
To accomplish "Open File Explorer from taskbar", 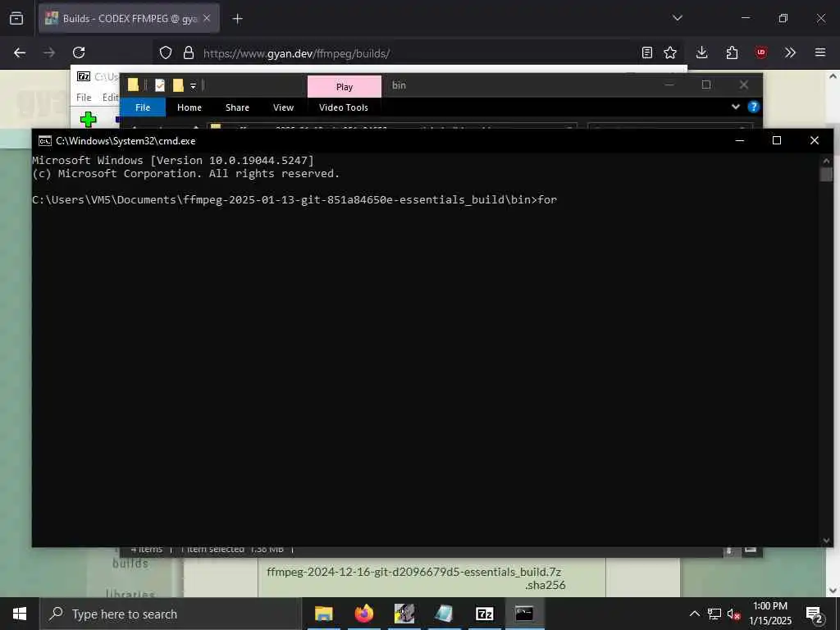I will pyautogui.click(x=323, y=614).
